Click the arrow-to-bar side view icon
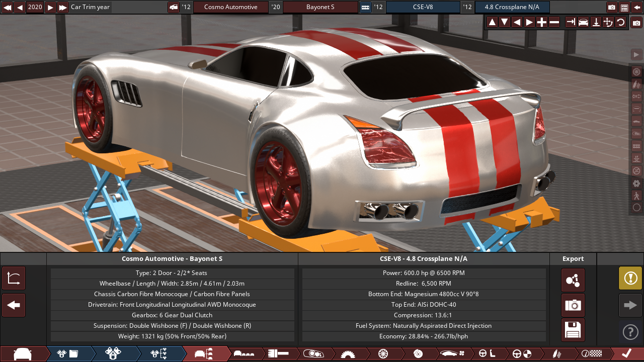644x362 pixels. (571, 22)
